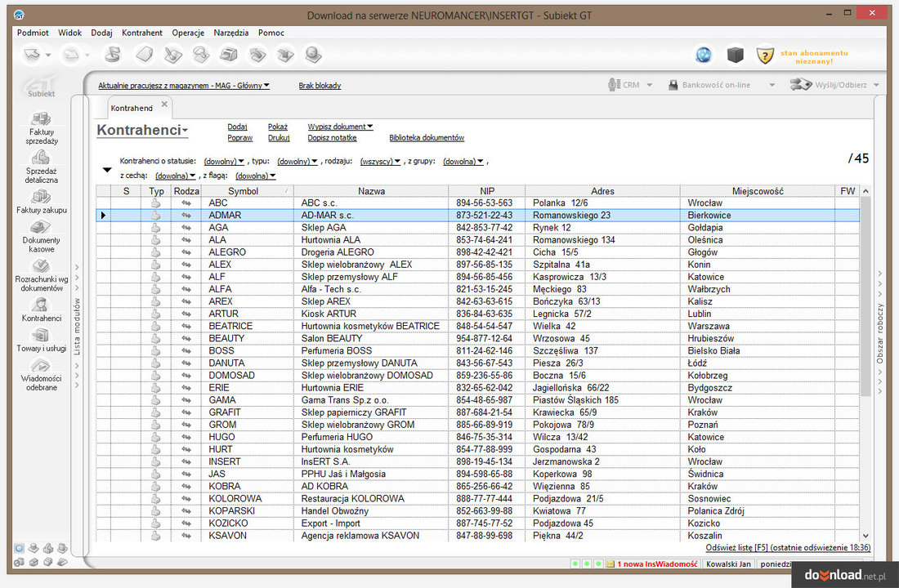
Task: Toggle Lista modułów side panel strip
Action: coord(77,326)
